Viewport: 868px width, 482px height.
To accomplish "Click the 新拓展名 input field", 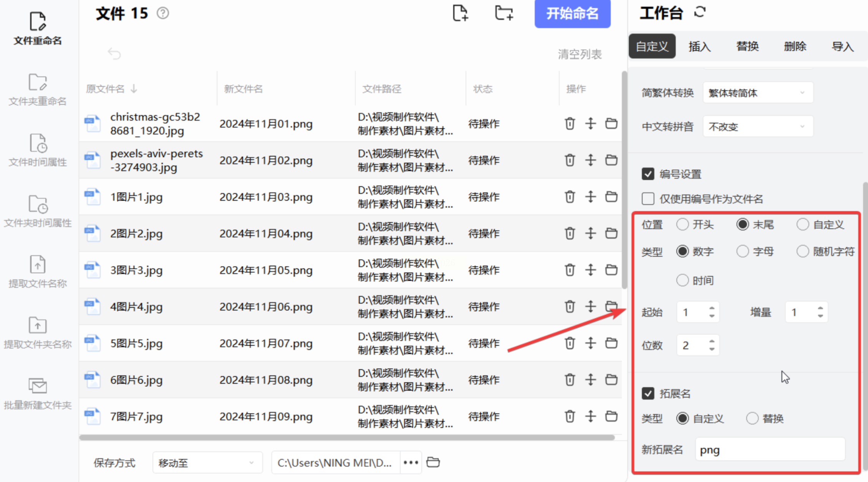I will pos(770,450).
